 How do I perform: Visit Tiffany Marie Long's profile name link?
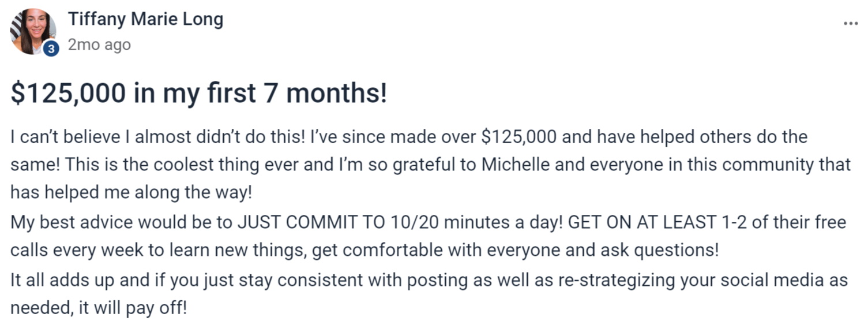click(x=145, y=20)
